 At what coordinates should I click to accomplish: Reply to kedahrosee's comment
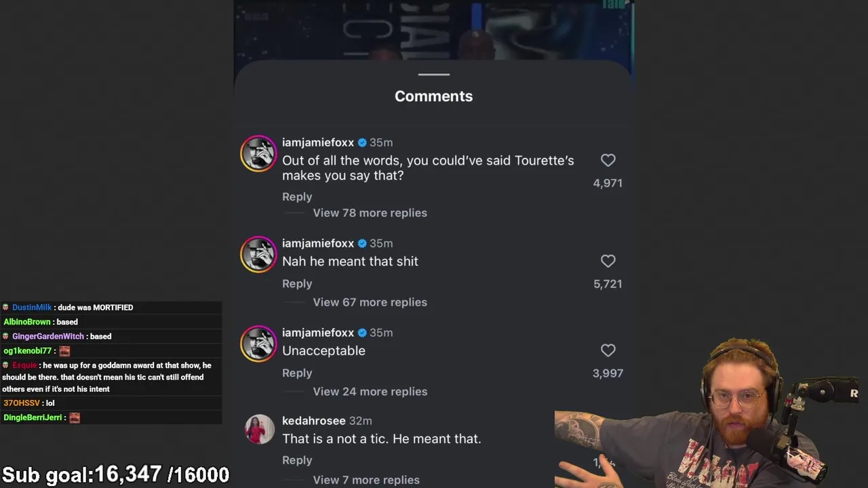click(297, 460)
